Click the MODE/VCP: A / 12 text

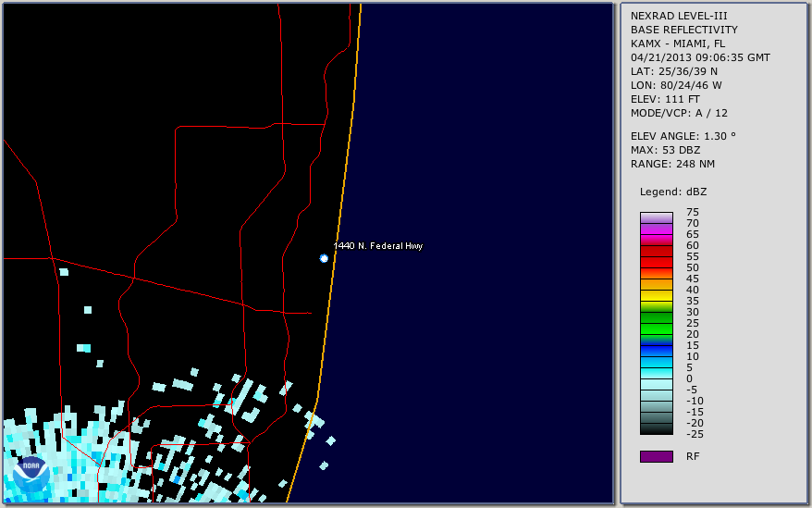(679, 113)
